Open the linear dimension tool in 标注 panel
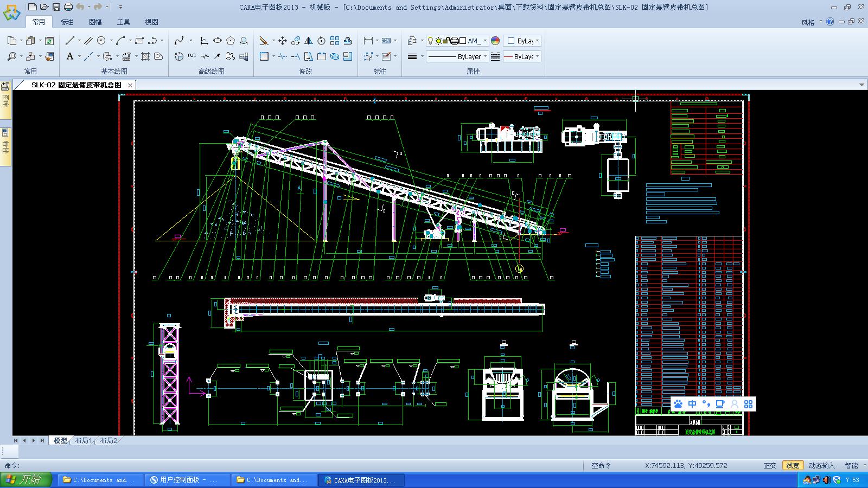Screen dimensions: 868x488 tap(369, 40)
